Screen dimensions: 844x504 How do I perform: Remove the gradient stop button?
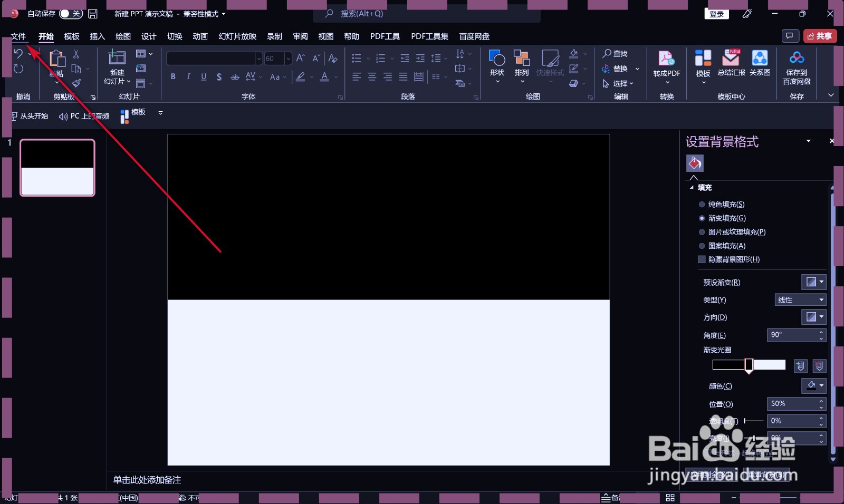[819, 366]
